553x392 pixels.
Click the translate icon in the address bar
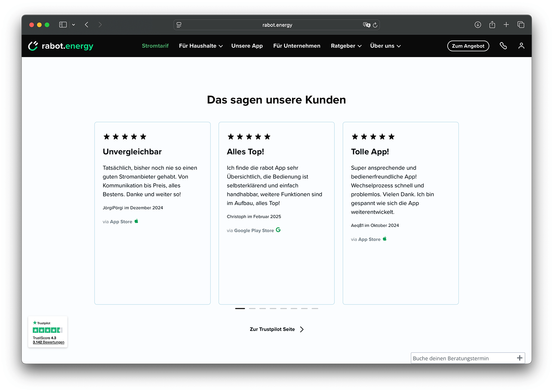pyautogui.click(x=367, y=25)
